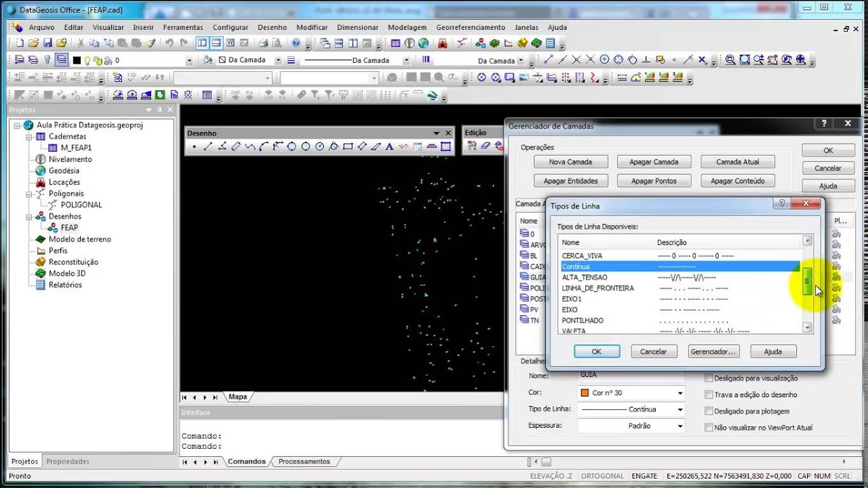Click the Print icon in toolbar

point(263,43)
